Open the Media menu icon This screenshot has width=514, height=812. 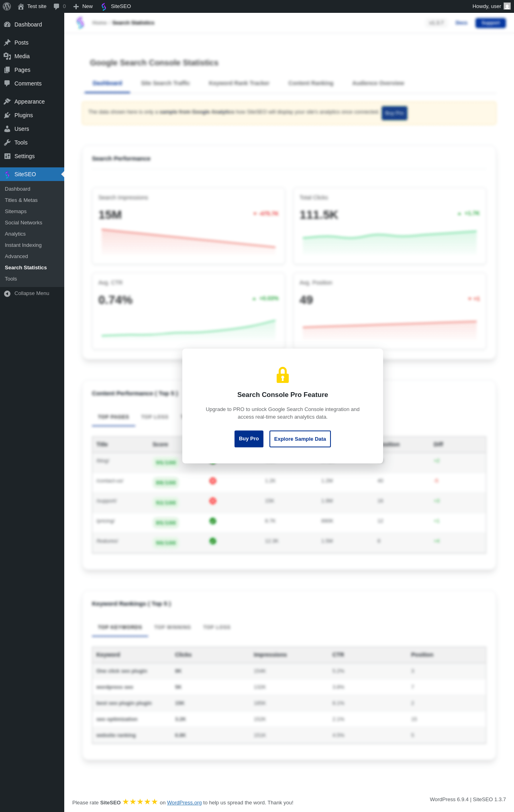coord(7,56)
